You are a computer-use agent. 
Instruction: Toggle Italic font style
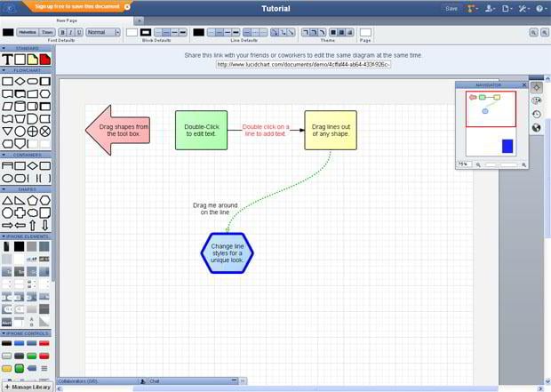coord(71,32)
